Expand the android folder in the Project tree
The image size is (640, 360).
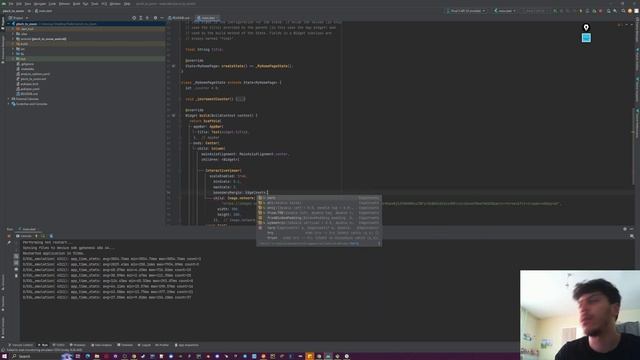[13, 39]
